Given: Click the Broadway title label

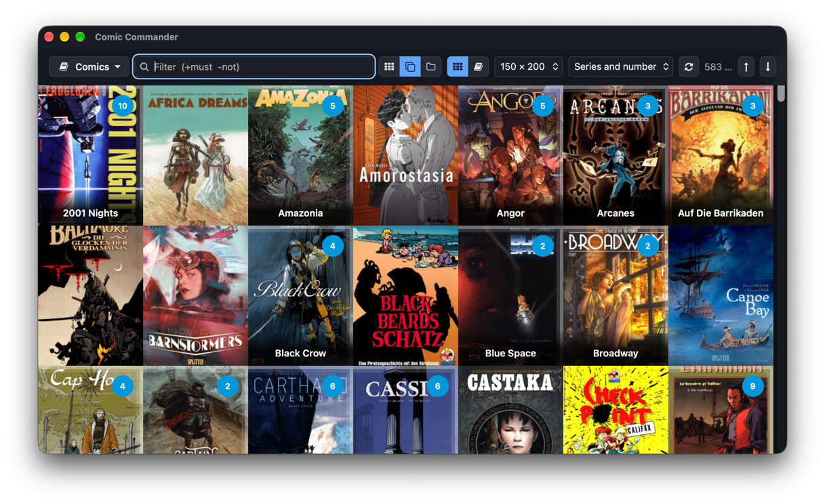Looking at the screenshot, I should pos(616,353).
